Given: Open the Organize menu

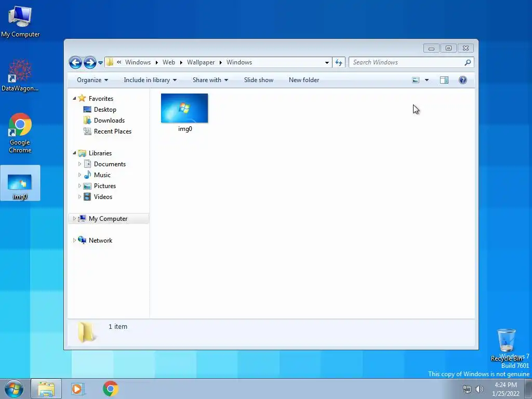Looking at the screenshot, I should coord(92,80).
